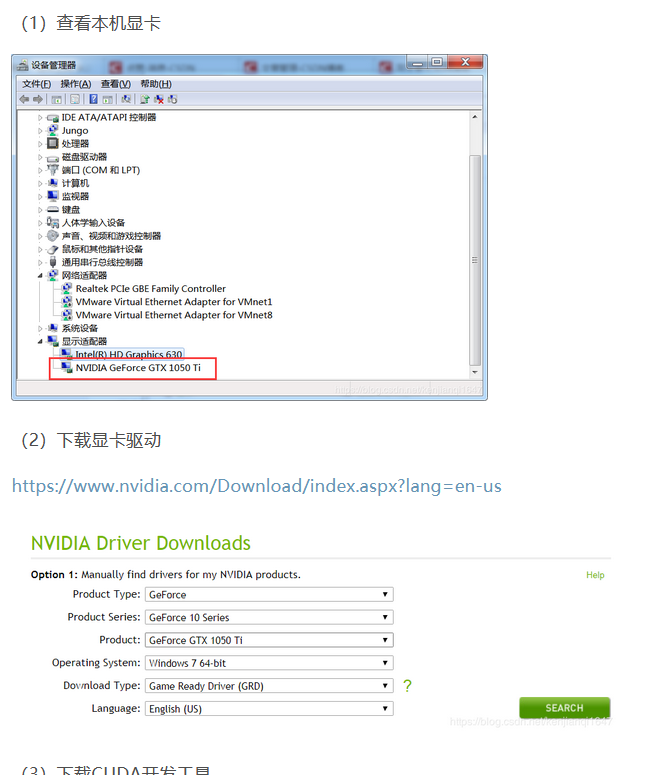Screen dimensions: 658x775
Task: Click the device tree scrollbar down arrow
Action: (x=475, y=372)
